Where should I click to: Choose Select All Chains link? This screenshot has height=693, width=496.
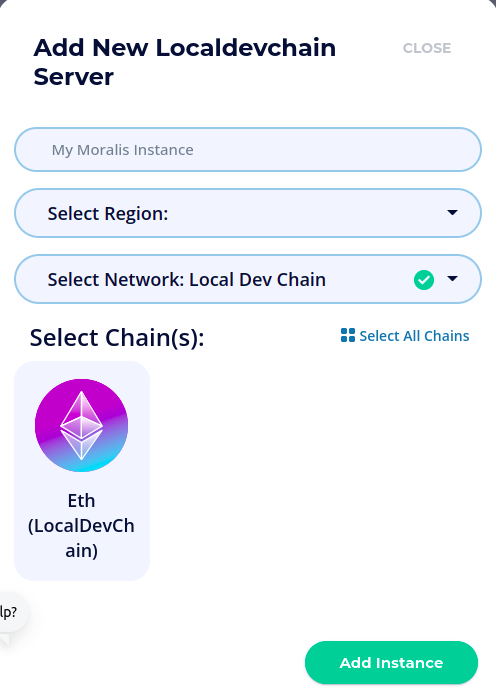[405, 336]
